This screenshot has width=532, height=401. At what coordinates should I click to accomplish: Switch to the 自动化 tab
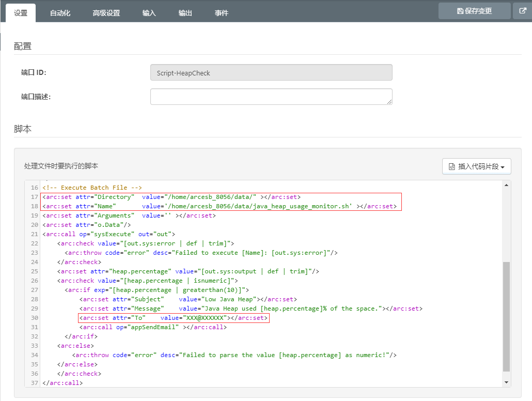[x=60, y=13]
